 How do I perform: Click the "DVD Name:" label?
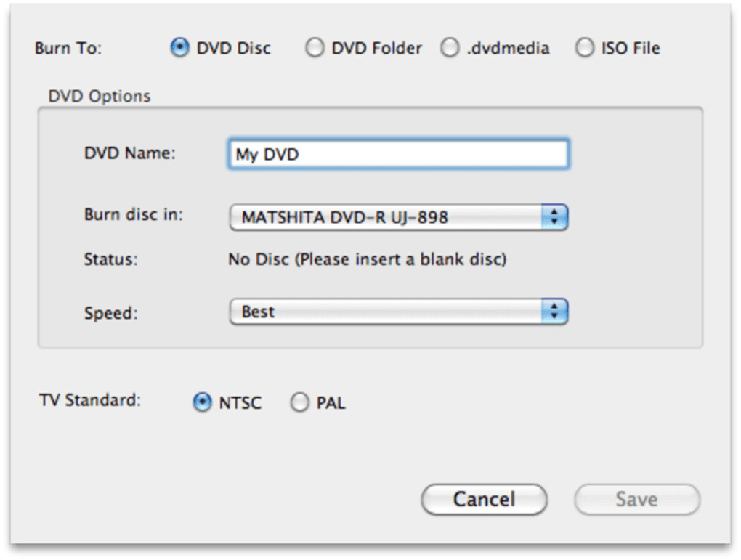[130, 153]
